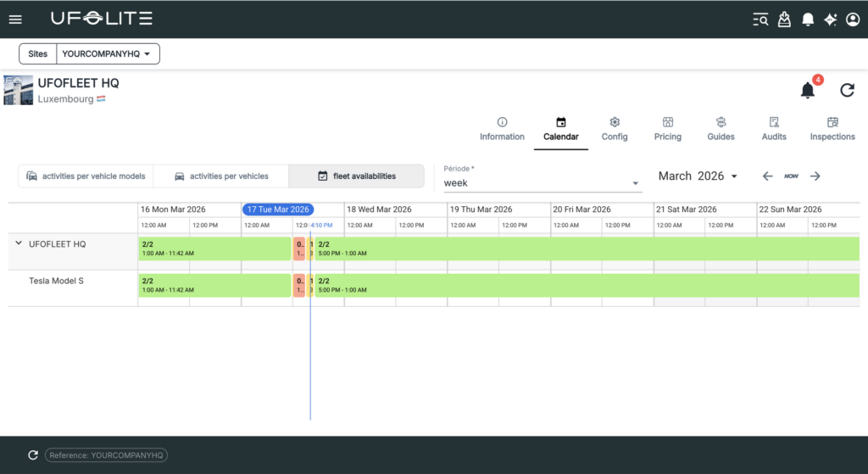Switch to the Pricing tab
The image size is (868, 474).
tap(667, 128)
